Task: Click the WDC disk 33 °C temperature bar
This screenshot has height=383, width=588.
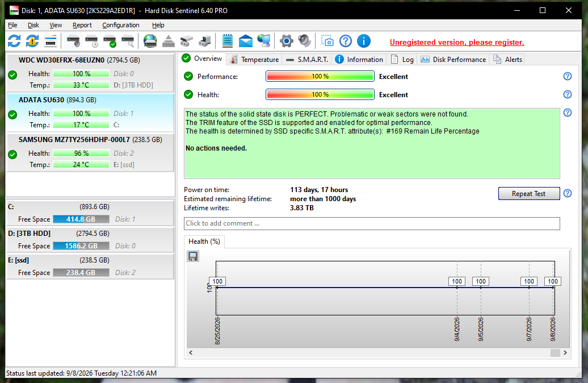Action: coord(81,85)
